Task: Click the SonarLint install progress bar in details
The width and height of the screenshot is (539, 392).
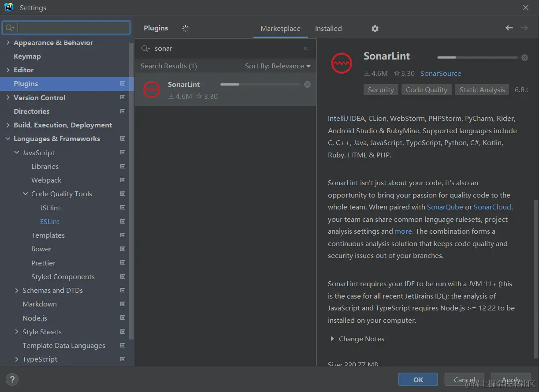Action: click(x=477, y=58)
